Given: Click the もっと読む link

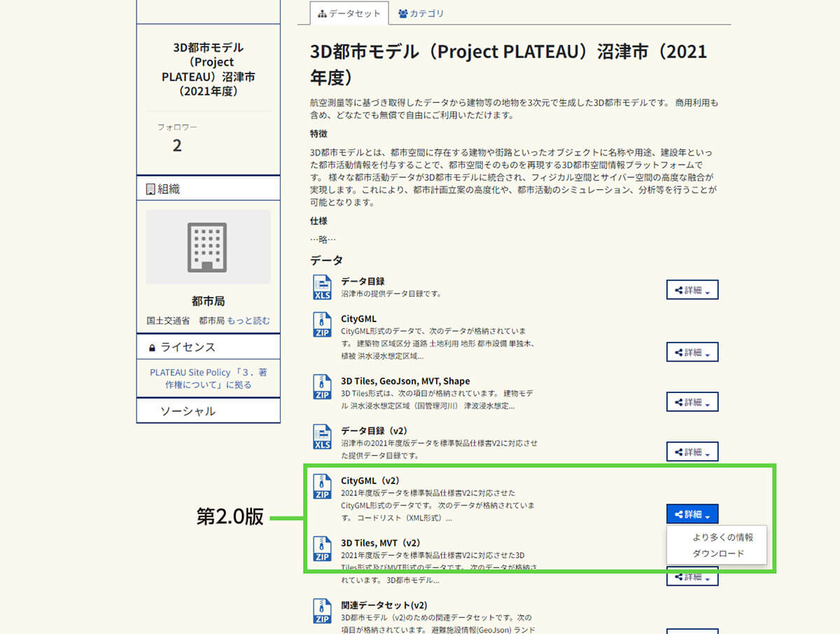Looking at the screenshot, I should (x=248, y=321).
